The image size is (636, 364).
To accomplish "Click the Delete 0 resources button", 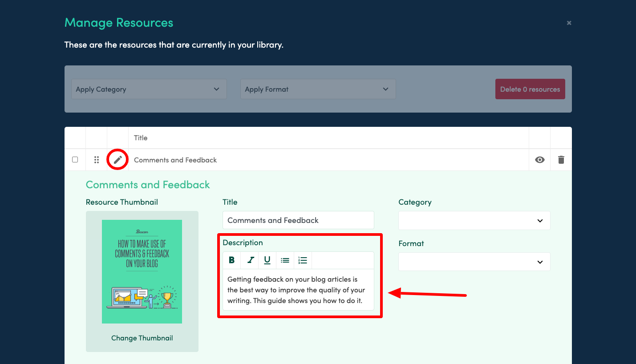I will pos(530,89).
